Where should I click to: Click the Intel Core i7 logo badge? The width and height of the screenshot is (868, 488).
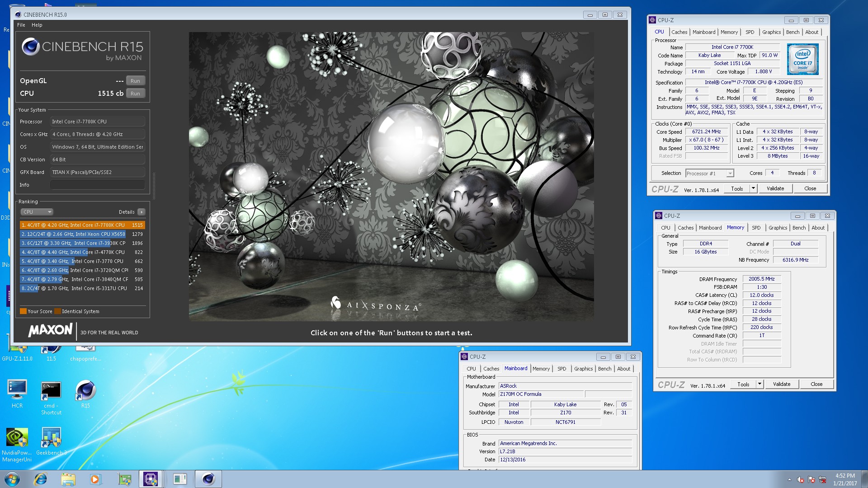[x=802, y=59]
